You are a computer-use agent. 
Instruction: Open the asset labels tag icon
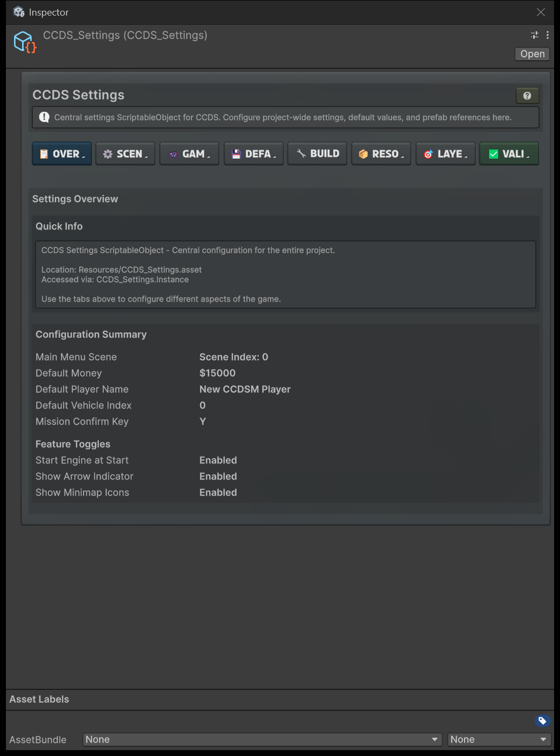coord(542,721)
